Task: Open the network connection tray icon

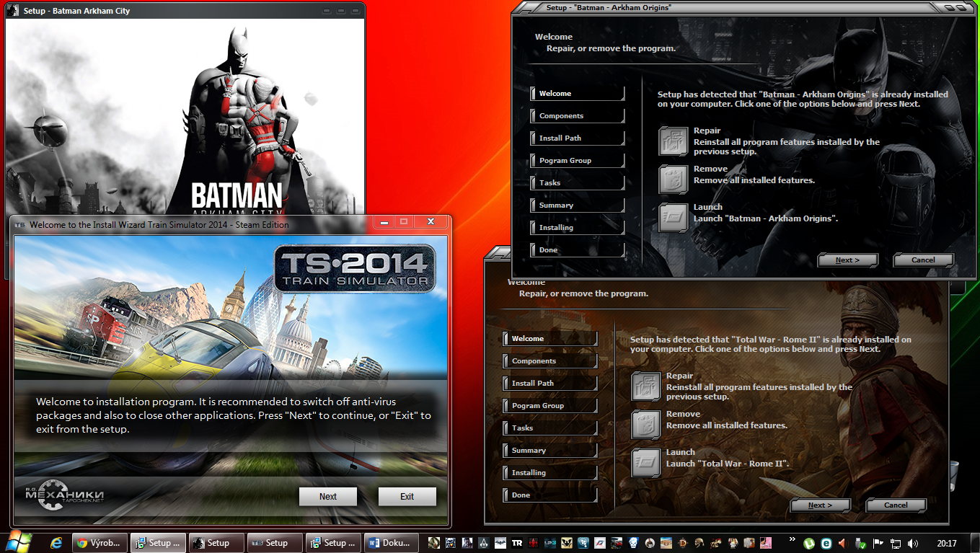Action: click(896, 544)
